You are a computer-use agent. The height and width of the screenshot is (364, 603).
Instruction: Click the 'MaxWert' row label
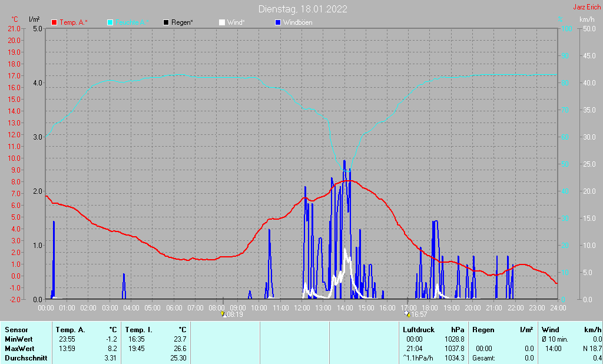click(x=19, y=348)
